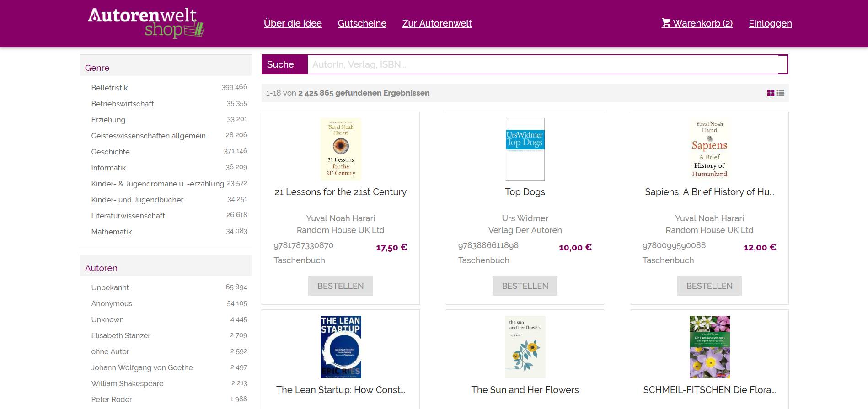Switch to list view icon
The height and width of the screenshot is (409, 868).
(780, 93)
